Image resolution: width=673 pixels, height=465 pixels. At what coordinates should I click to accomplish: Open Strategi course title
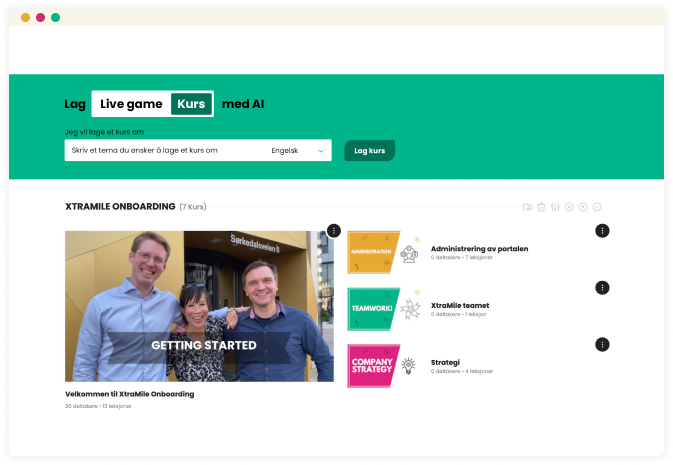coord(445,362)
